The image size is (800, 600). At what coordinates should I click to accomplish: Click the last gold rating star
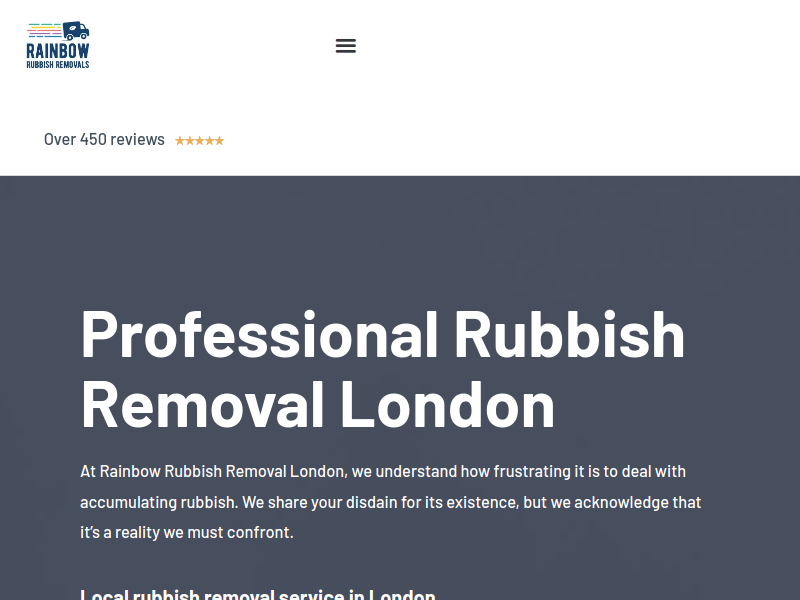click(x=219, y=141)
